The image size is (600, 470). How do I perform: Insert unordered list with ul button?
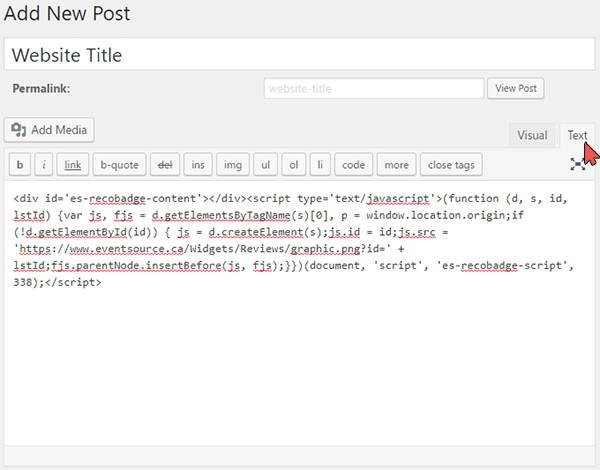266,165
